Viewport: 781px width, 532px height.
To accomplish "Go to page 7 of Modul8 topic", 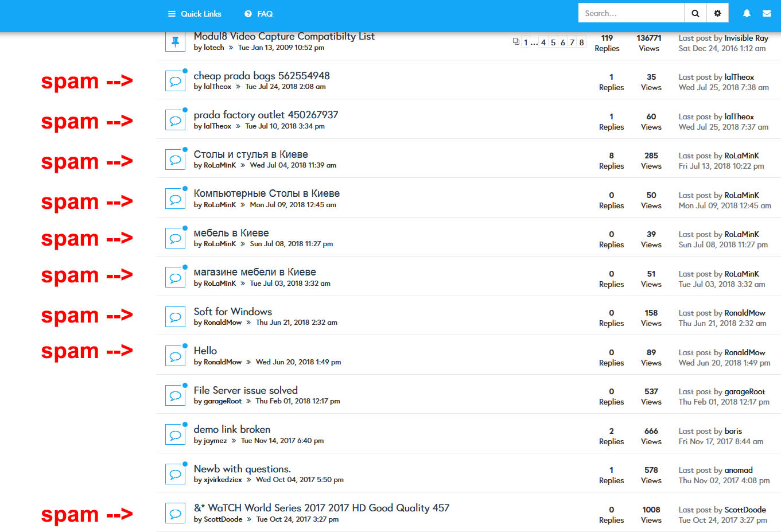I will point(572,42).
